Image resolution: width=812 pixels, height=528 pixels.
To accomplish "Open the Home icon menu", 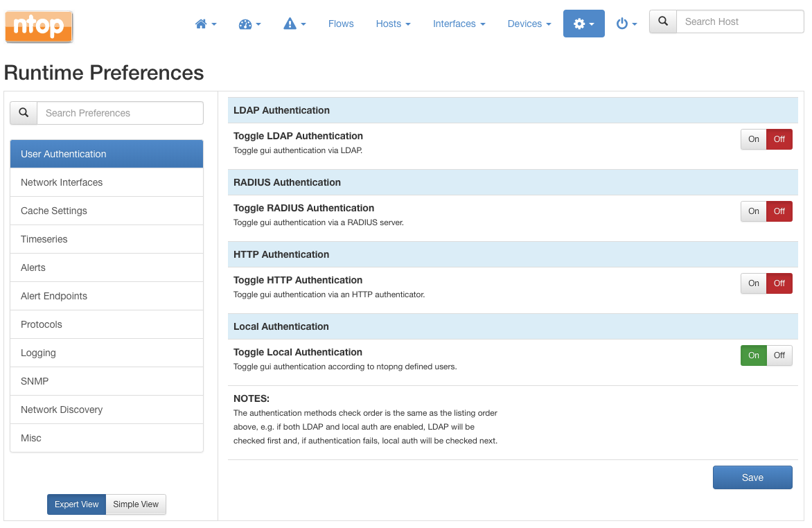I will point(206,24).
